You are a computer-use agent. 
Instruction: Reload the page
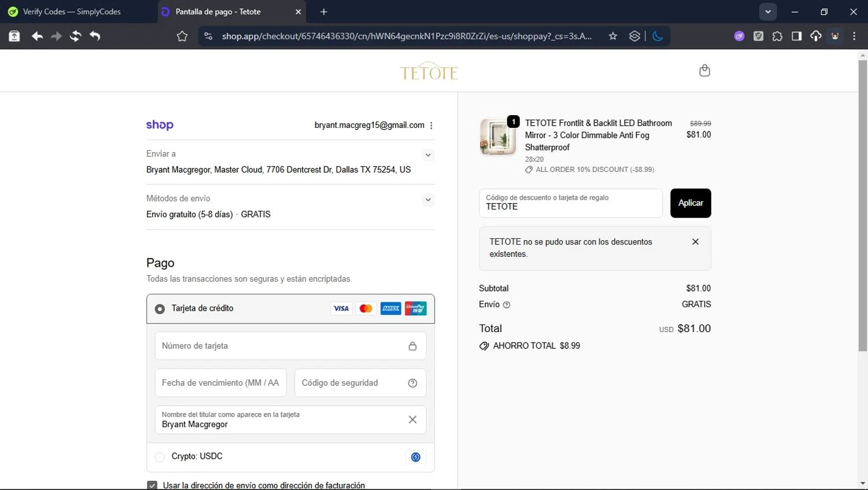coord(75,36)
